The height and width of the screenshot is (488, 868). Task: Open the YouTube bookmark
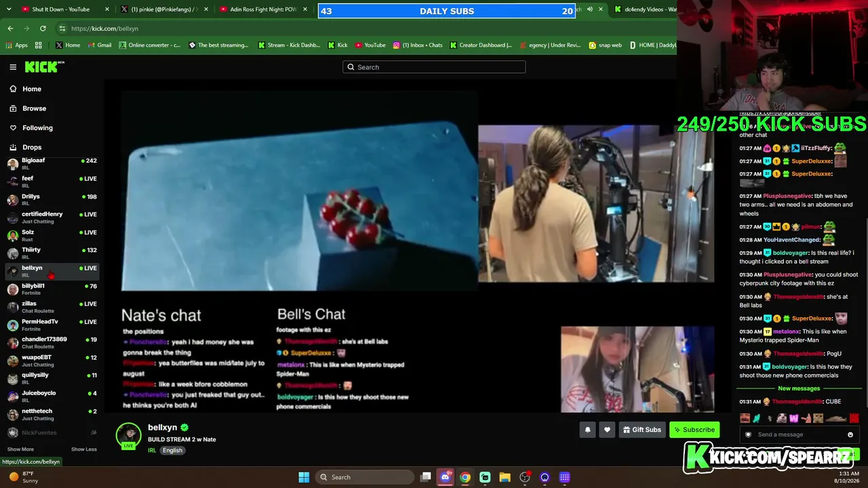(370, 45)
